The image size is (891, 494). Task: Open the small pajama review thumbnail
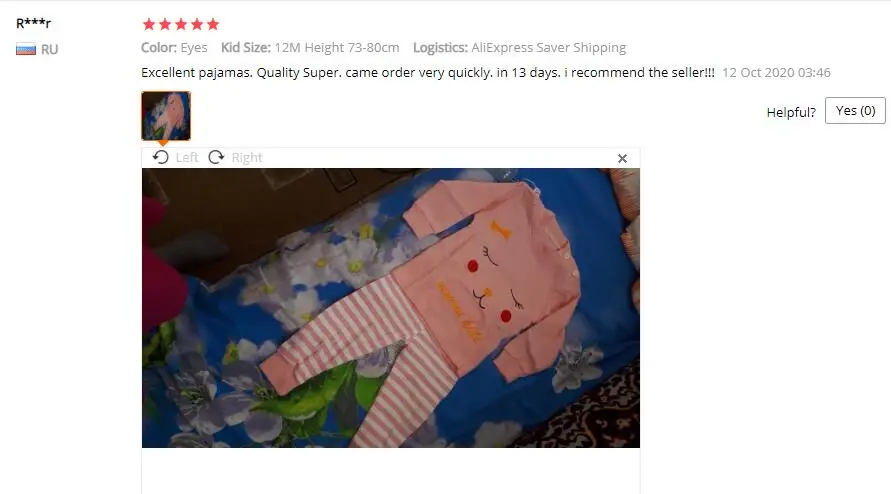coord(166,116)
